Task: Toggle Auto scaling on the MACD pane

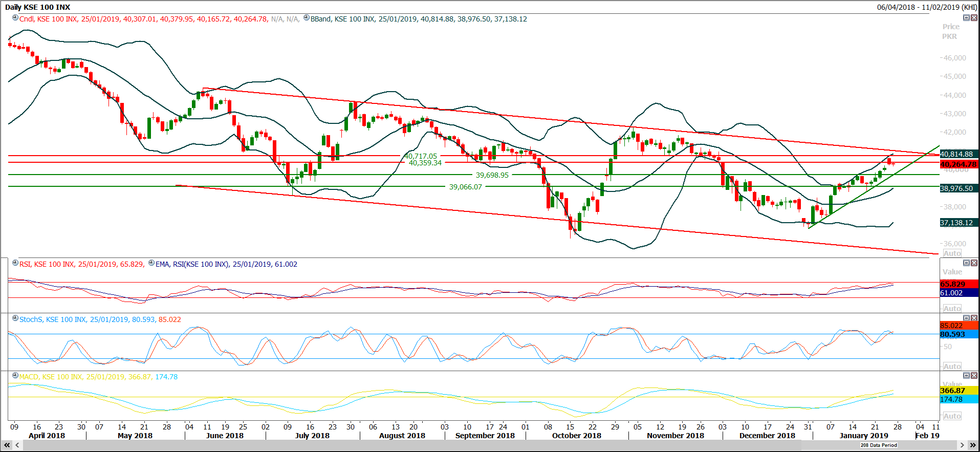Action: click(x=952, y=416)
